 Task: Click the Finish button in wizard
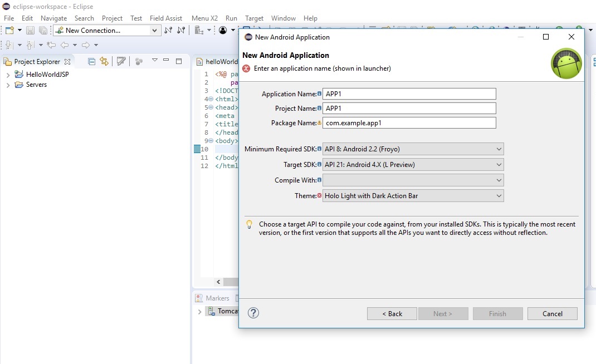pos(497,313)
